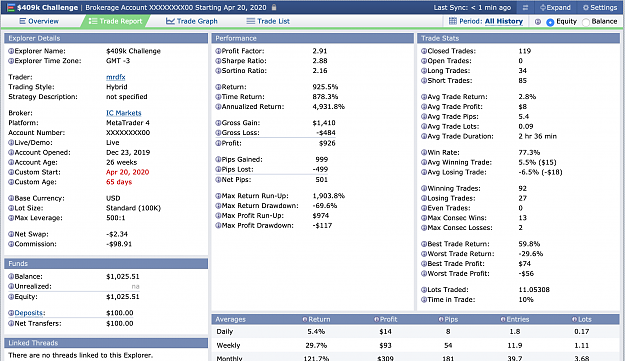
Task: Click info icon beside Max Consec Wins
Action: click(424, 218)
